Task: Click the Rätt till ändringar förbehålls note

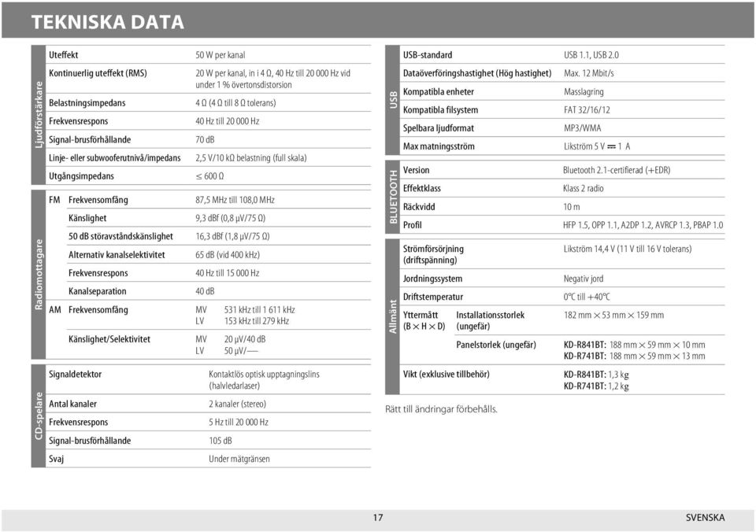Action: [441, 409]
